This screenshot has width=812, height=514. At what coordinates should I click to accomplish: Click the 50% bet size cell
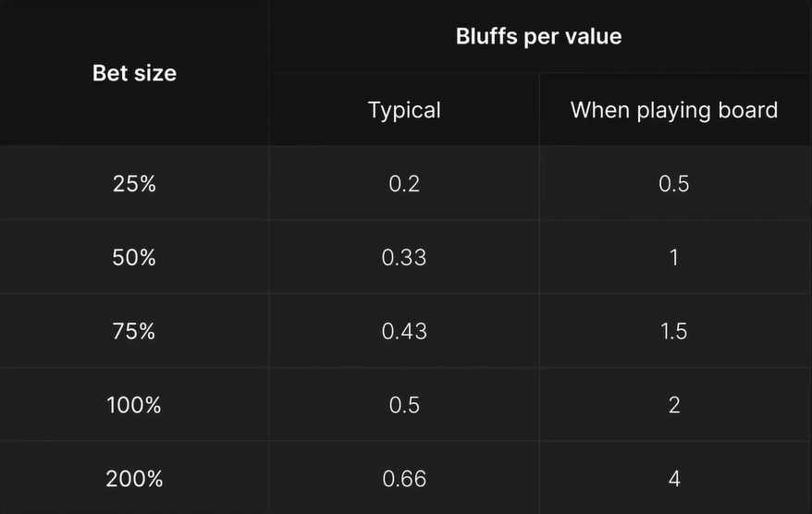click(134, 257)
